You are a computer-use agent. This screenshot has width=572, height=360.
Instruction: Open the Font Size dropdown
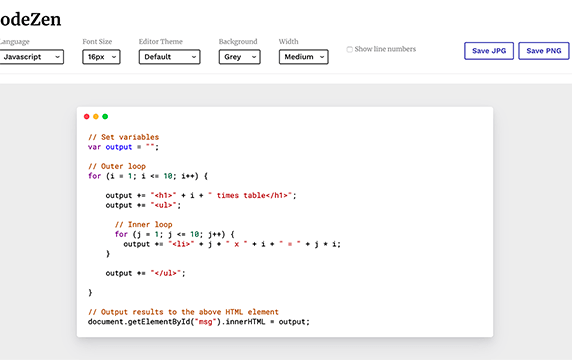pyautogui.click(x=101, y=57)
